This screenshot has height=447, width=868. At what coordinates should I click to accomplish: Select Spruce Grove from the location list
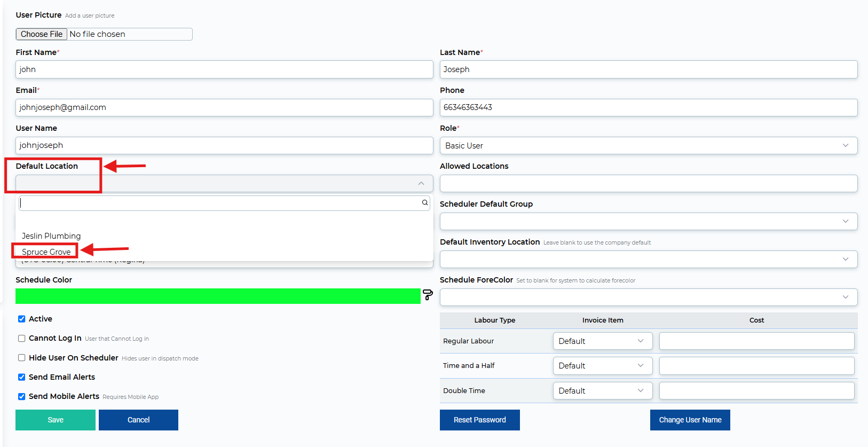point(46,252)
